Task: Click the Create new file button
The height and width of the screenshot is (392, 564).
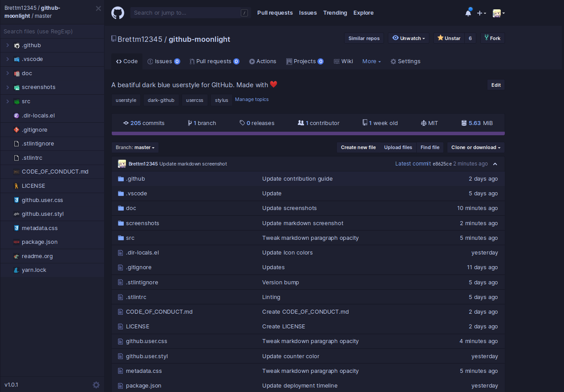Action: (358, 147)
